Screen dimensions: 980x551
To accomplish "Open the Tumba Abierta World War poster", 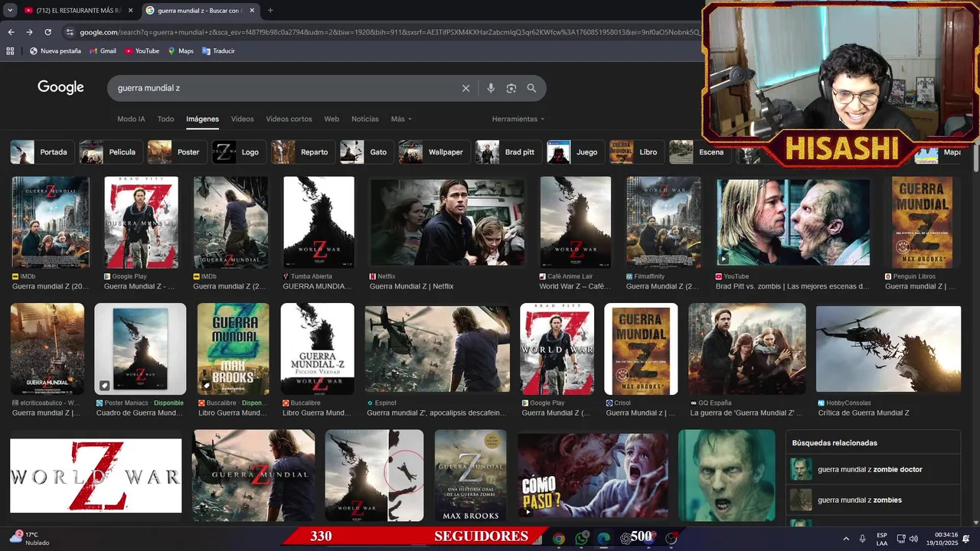I will point(318,222).
